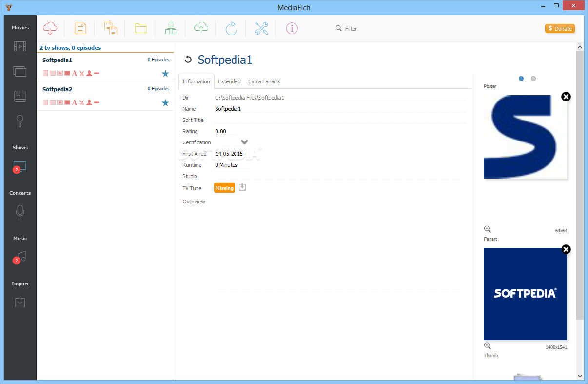
Task: Remove the Poster image with X button
Action: coord(566,97)
